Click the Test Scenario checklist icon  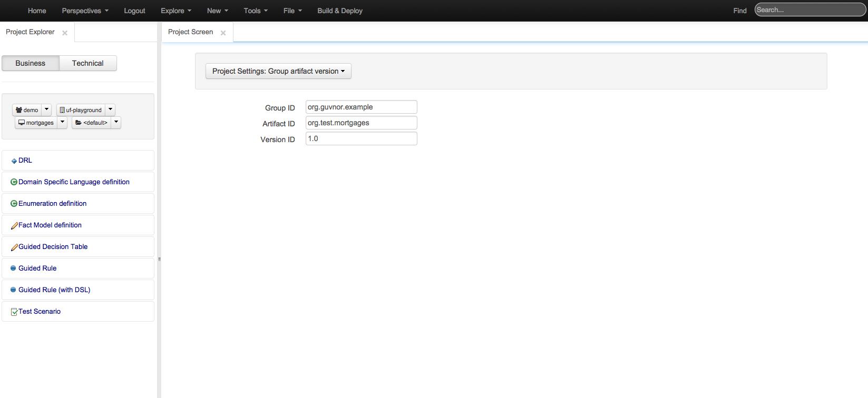click(x=14, y=312)
